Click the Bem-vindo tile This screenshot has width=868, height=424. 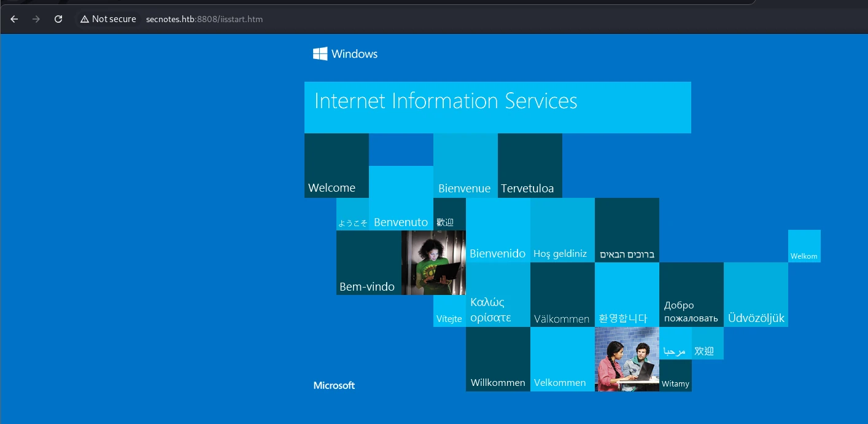coord(368,262)
